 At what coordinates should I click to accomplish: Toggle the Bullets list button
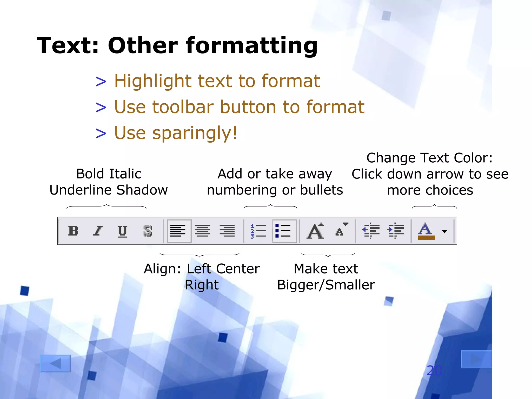(284, 231)
